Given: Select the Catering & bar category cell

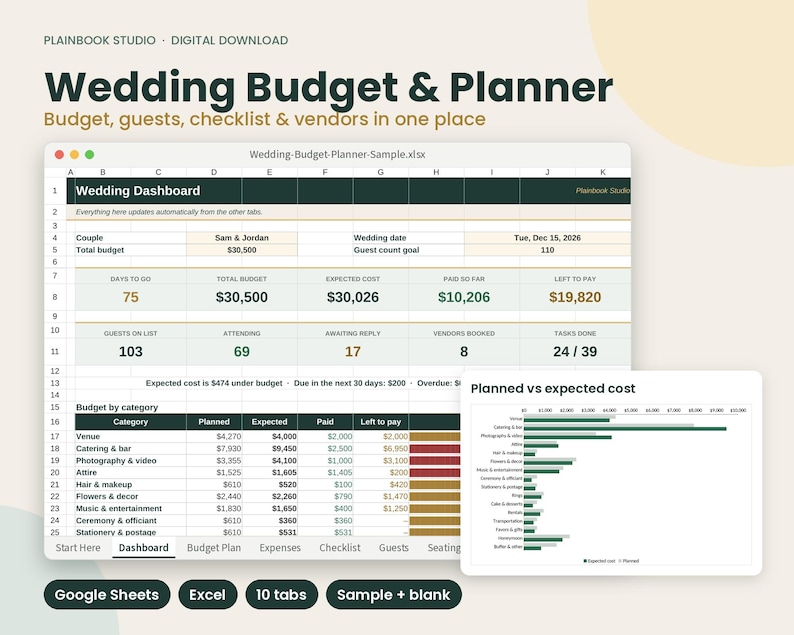Looking at the screenshot, I should (131, 448).
